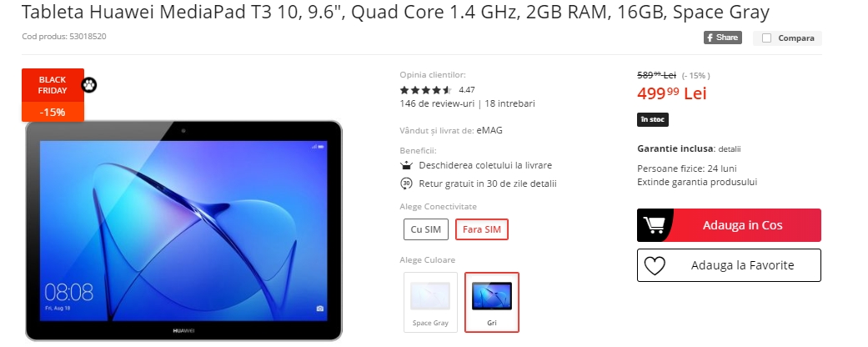This screenshot has width=868, height=347.
Task: Click the main tablet product image
Action: [x=183, y=230]
